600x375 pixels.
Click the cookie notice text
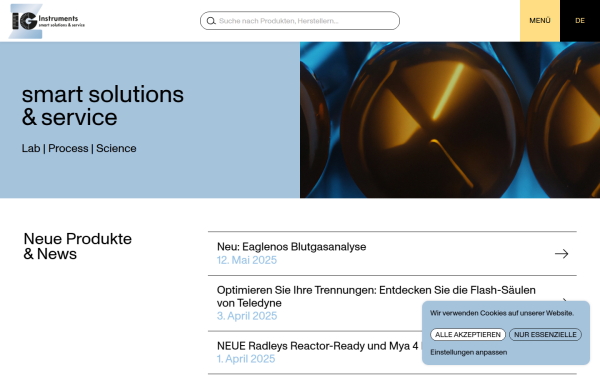pos(502,313)
